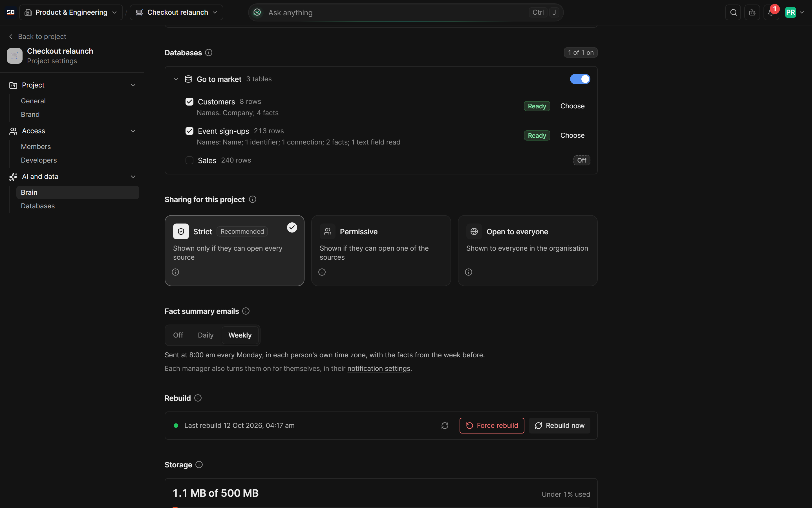Collapse the AI and data sidebar section
Screen dimensions: 812x508
click(x=133, y=177)
